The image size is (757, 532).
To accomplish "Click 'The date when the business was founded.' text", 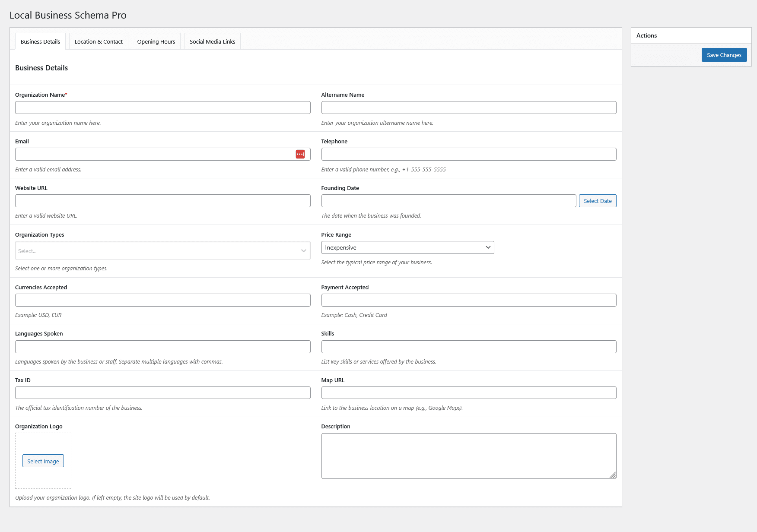I will point(371,215).
